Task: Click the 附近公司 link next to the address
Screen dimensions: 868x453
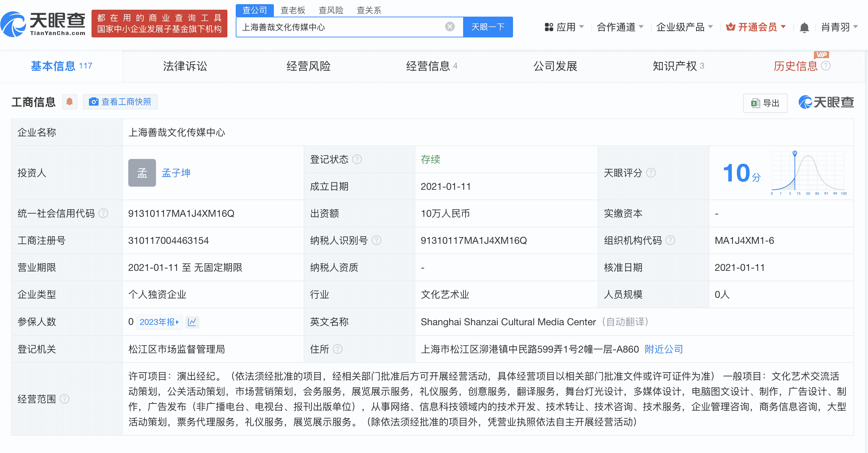Action: pos(663,349)
